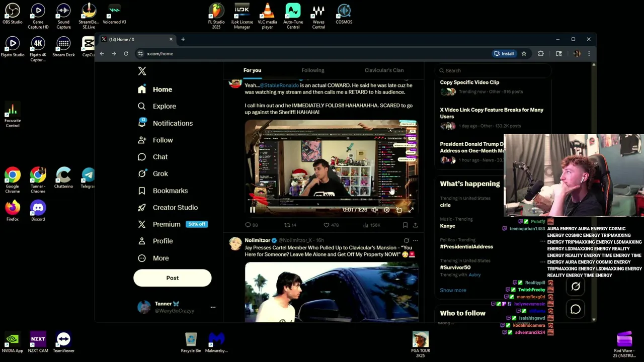Click the X search field

pyautogui.click(x=493, y=70)
